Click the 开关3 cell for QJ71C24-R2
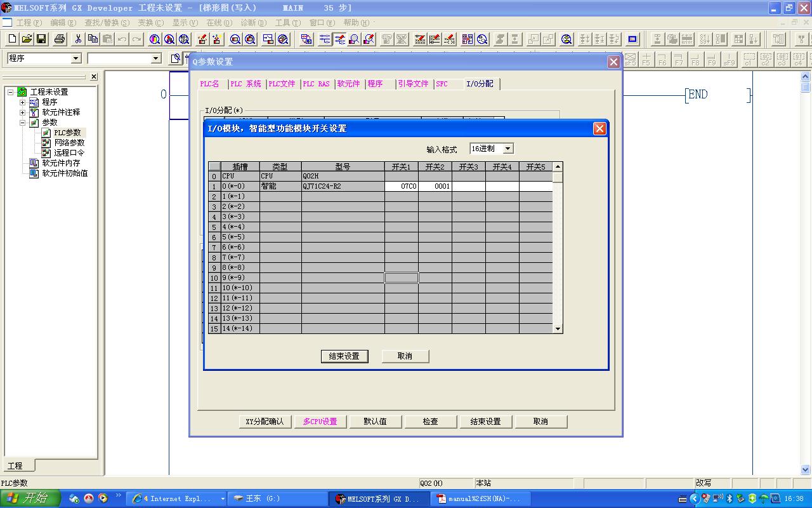Screen dimensions: 812x508 pyautogui.click(x=468, y=187)
